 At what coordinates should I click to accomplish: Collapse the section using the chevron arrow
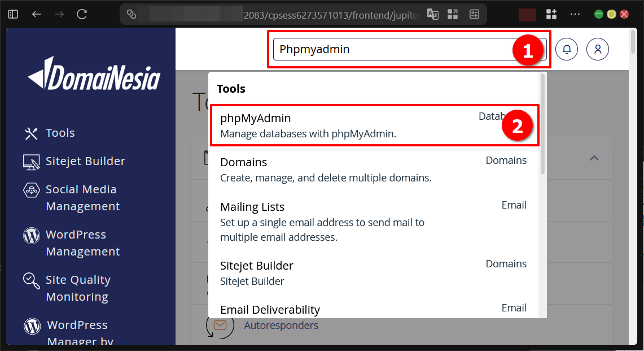coord(594,158)
